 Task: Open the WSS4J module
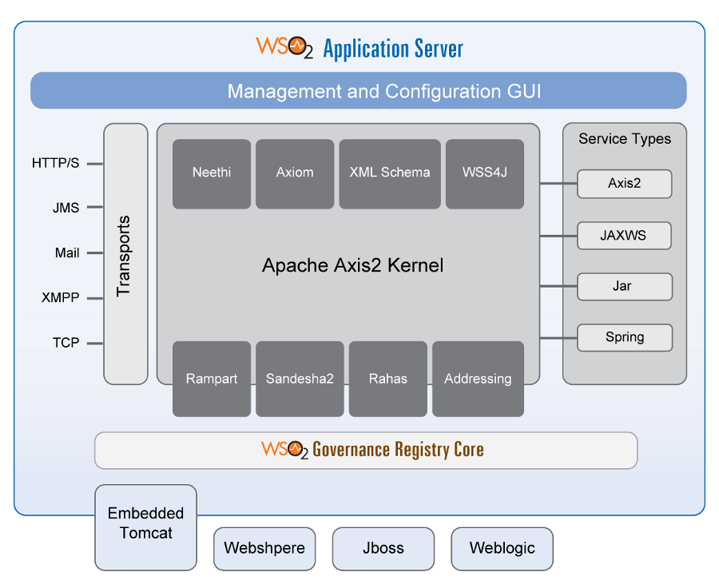click(x=484, y=173)
